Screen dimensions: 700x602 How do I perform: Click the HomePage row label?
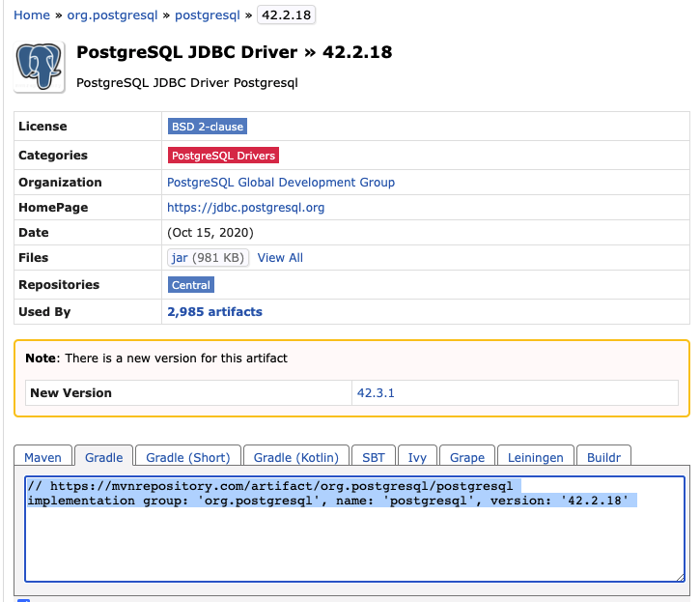point(53,208)
